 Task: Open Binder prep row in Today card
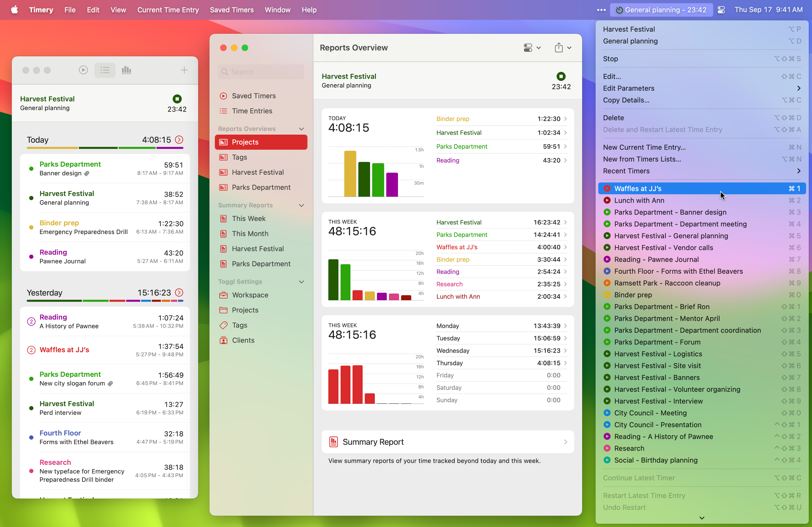pyautogui.click(x=502, y=119)
